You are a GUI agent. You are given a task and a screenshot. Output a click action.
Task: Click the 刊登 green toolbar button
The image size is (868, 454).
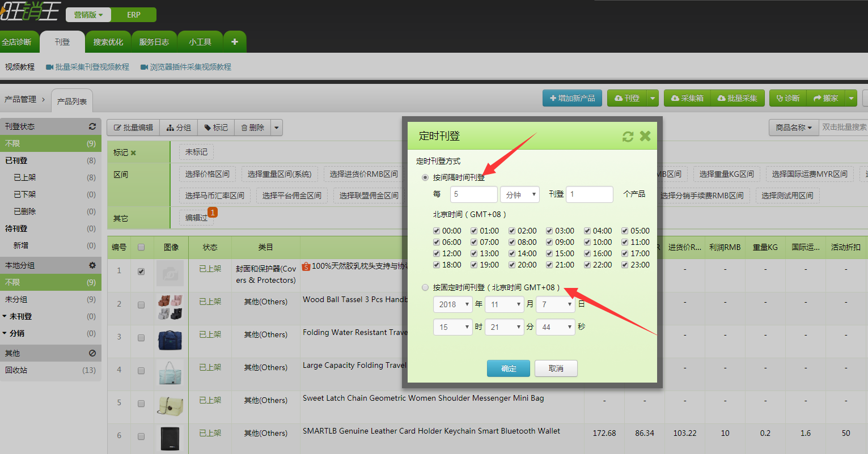click(627, 98)
